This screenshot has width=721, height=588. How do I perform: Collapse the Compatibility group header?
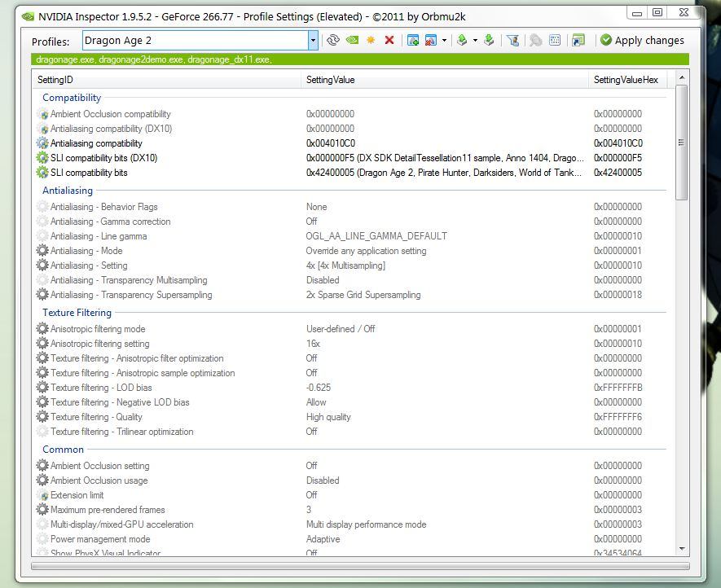(x=72, y=98)
